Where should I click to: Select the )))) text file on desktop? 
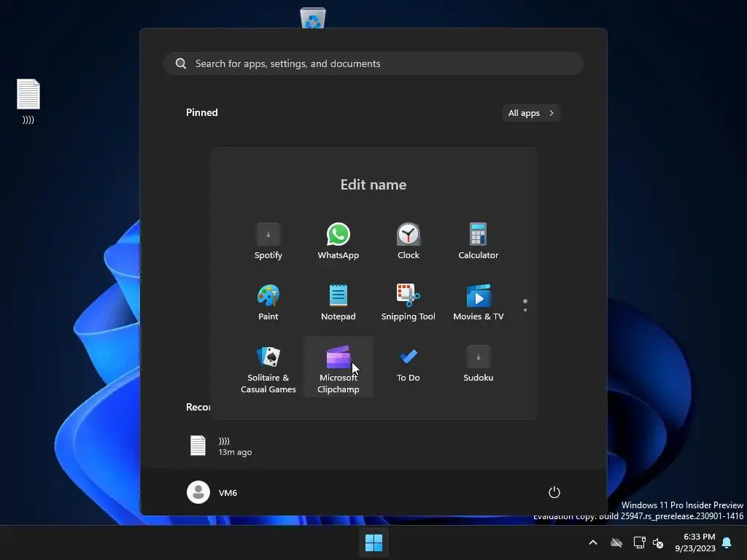(x=28, y=101)
